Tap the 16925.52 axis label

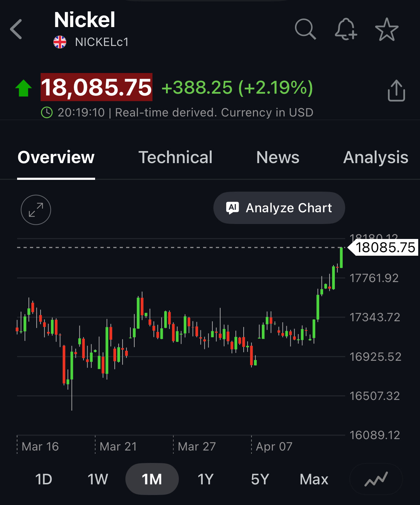point(375,357)
